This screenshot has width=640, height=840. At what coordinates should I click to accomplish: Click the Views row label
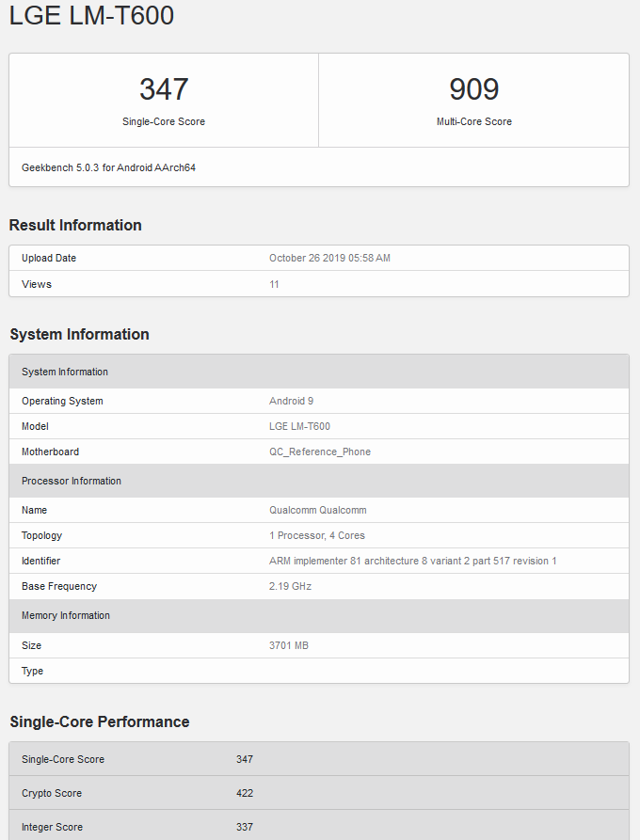pyautogui.click(x=37, y=284)
